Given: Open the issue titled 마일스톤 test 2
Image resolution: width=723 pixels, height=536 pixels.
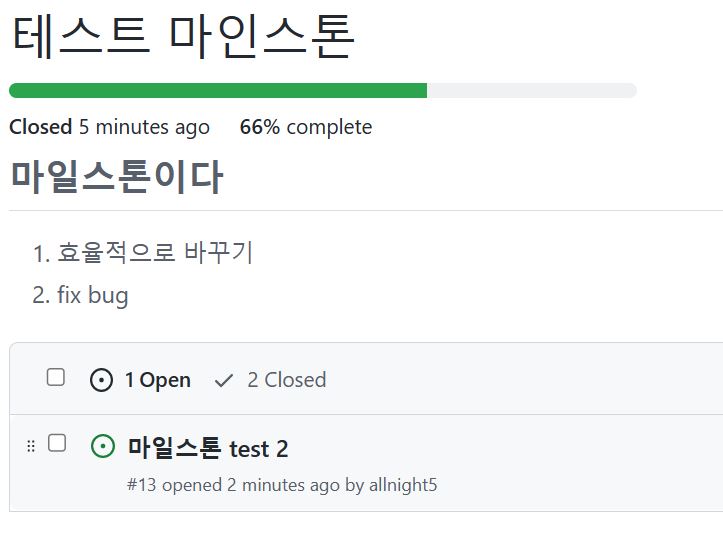Looking at the screenshot, I should point(208,448).
